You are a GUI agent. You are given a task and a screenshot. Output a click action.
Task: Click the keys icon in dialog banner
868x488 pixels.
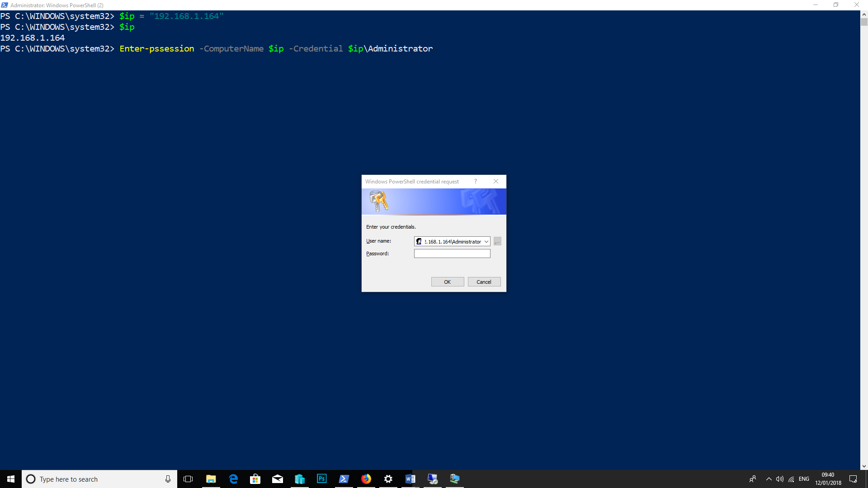click(378, 201)
